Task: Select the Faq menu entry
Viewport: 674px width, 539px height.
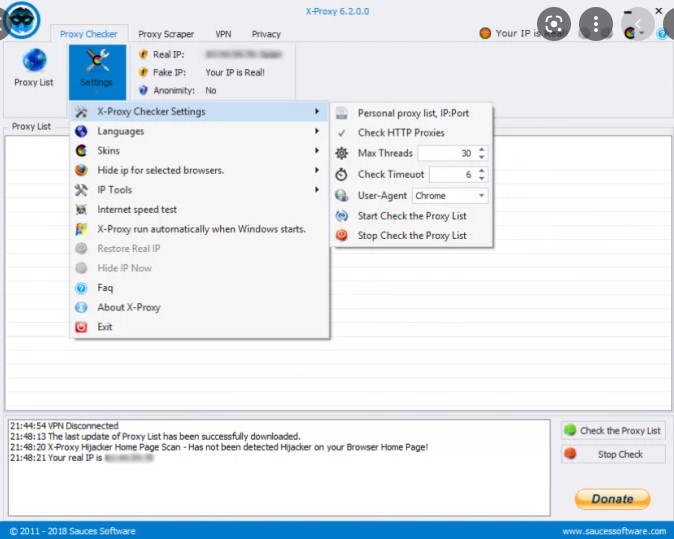Action: 201,288
